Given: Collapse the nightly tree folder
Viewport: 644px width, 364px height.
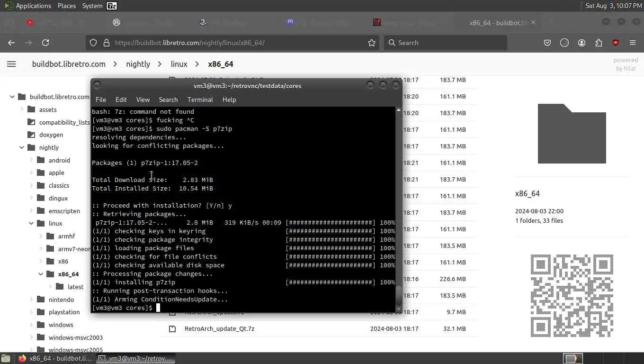Looking at the screenshot, I should (21, 147).
